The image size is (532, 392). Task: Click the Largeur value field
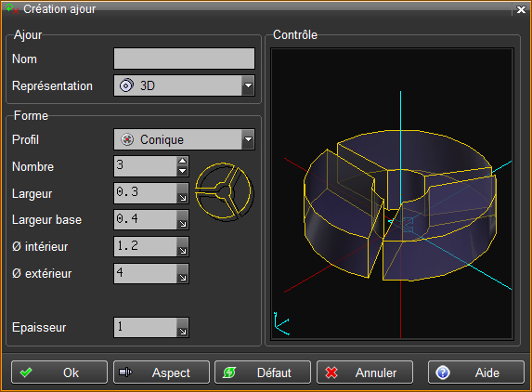[146, 193]
